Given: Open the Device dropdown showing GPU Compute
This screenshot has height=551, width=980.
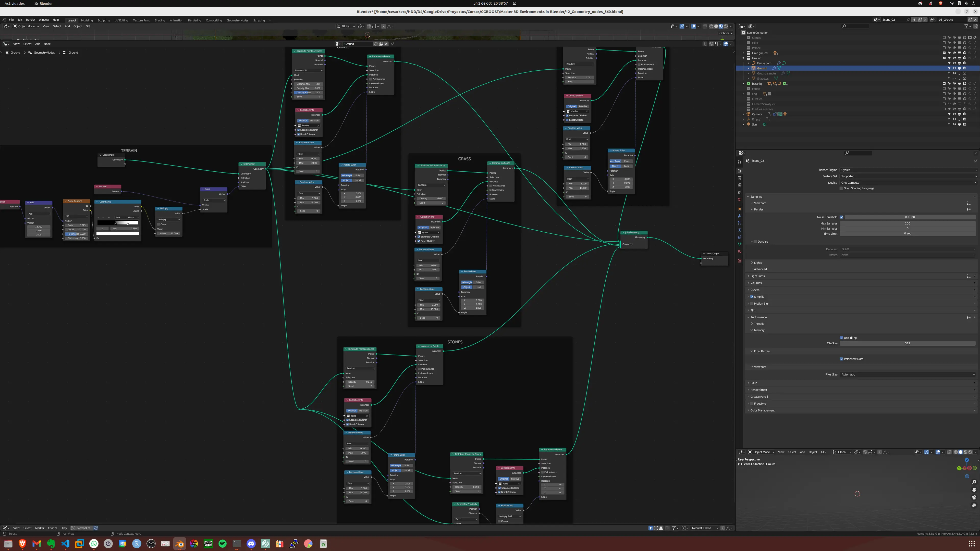Looking at the screenshot, I should coord(908,183).
